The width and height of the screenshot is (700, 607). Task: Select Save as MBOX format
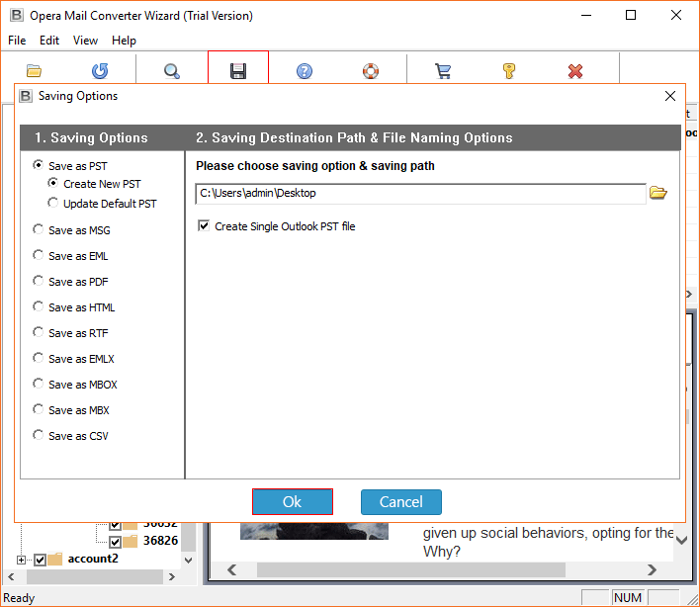click(x=39, y=384)
